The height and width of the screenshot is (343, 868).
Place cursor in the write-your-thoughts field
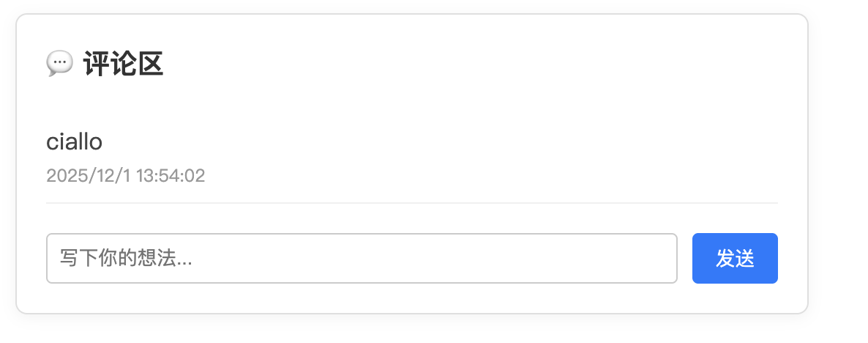coord(362,258)
